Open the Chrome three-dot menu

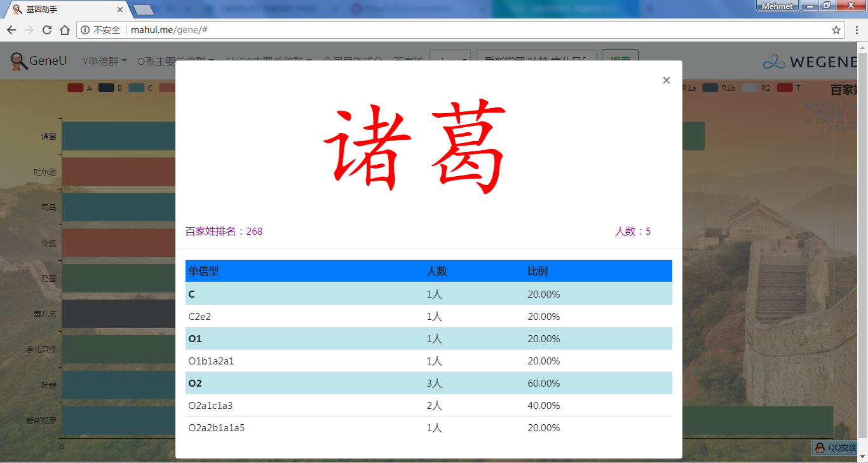[856, 30]
